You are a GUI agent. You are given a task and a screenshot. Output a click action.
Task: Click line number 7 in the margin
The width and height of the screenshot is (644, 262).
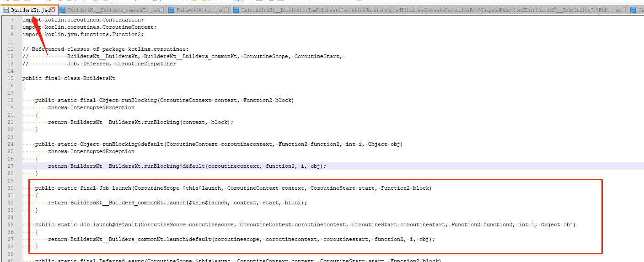[12, 20]
